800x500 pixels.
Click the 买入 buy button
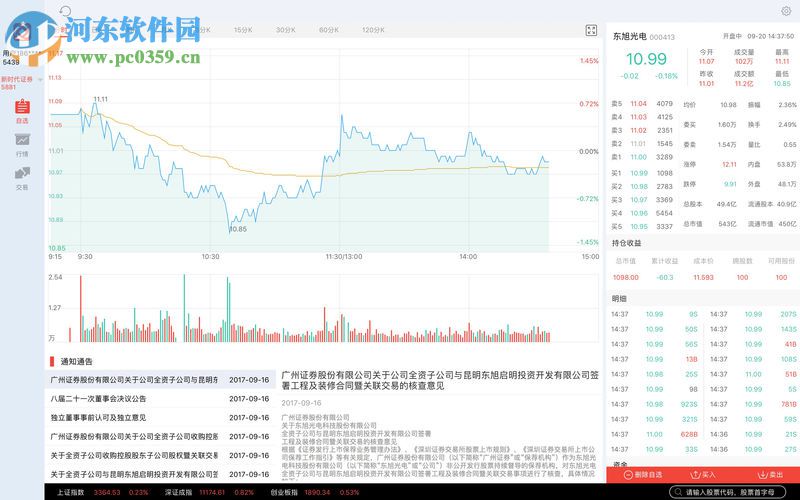coord(703,474)
